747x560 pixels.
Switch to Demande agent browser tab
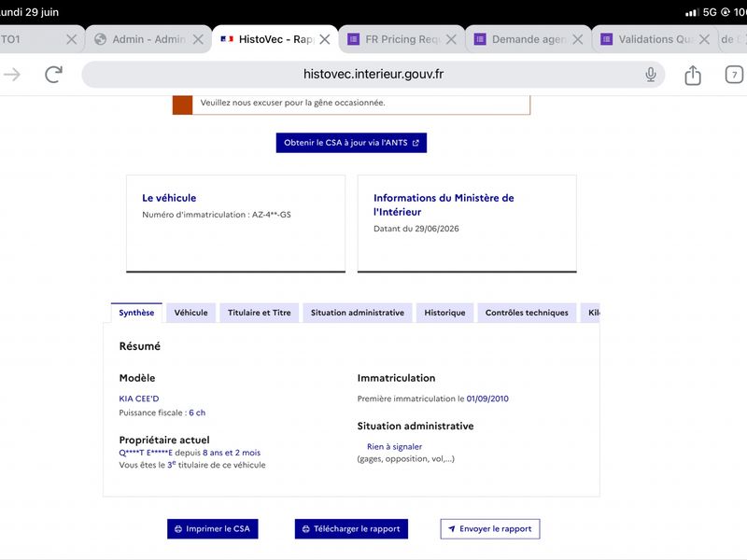point(523,39)
